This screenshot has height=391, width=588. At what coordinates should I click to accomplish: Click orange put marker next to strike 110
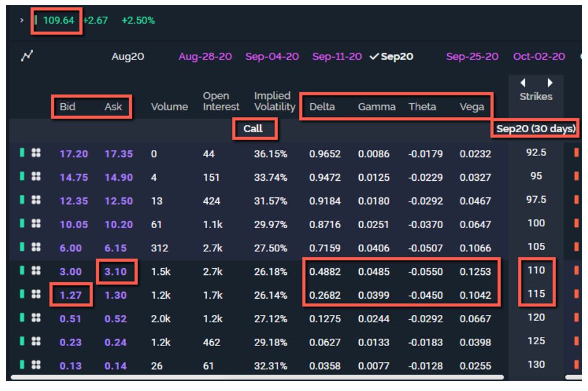pyautogui.click(x=576, y=271)
